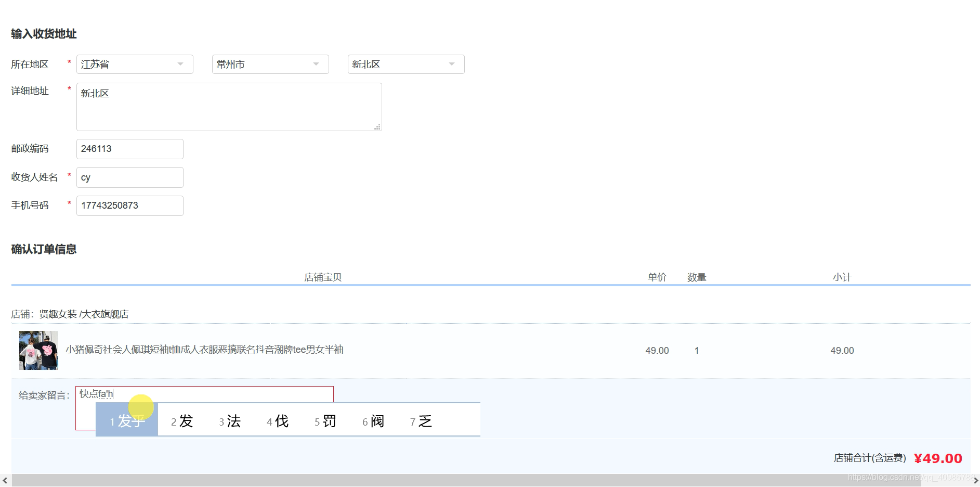The image size is (980, 487).
Task: Click the 确认订单信息 heading
Action: 44,249
